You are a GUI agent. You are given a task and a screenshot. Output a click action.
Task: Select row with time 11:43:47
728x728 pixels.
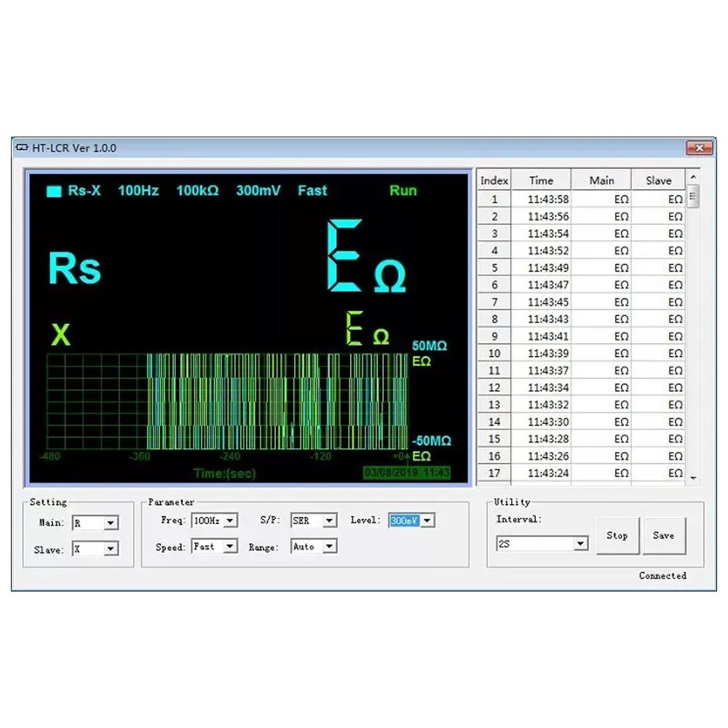click(581, 285)
